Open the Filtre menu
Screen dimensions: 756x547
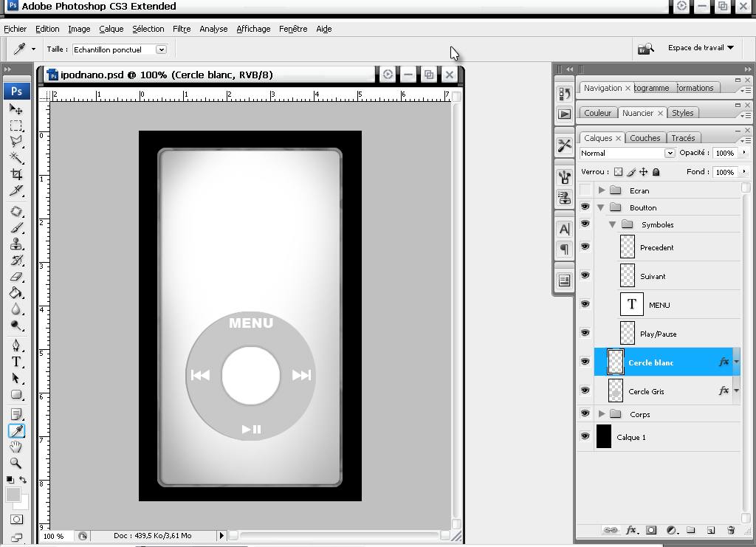pyautogui.click(x=182, y=29)
